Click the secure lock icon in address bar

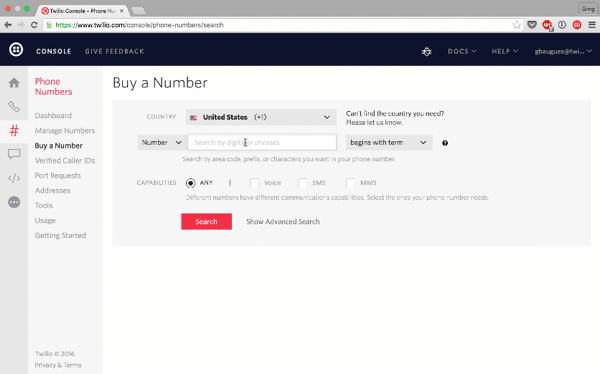(x=49, y=25)
